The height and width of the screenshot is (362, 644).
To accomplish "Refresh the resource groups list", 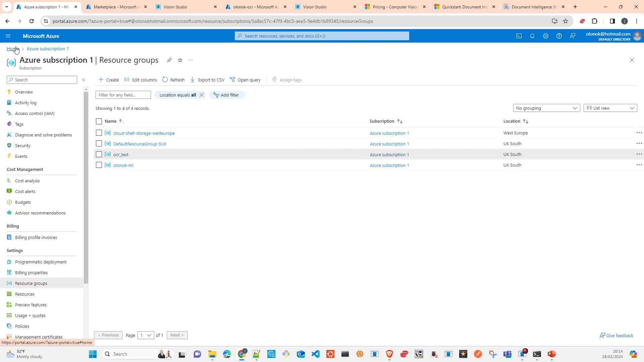I will tap(173, 80).
